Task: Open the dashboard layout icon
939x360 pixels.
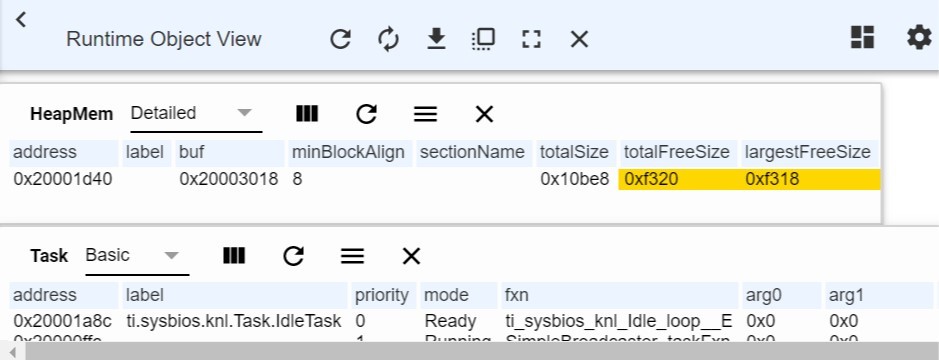Action: click(x=862, y=37)
